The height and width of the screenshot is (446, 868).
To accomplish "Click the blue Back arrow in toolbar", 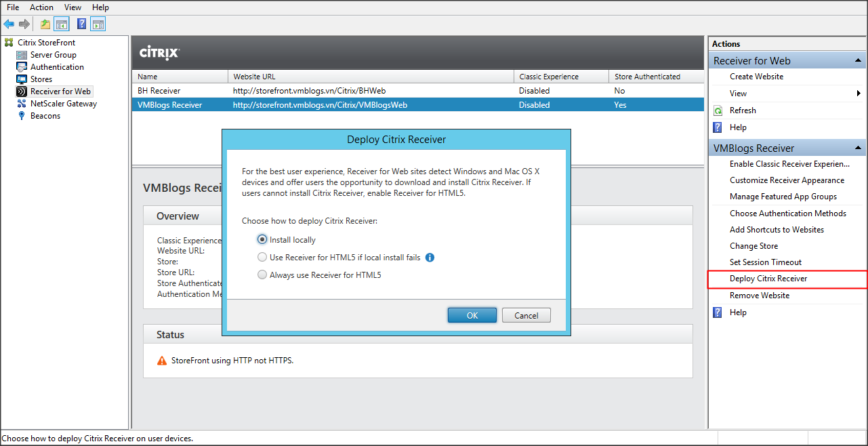I will 9,24.
